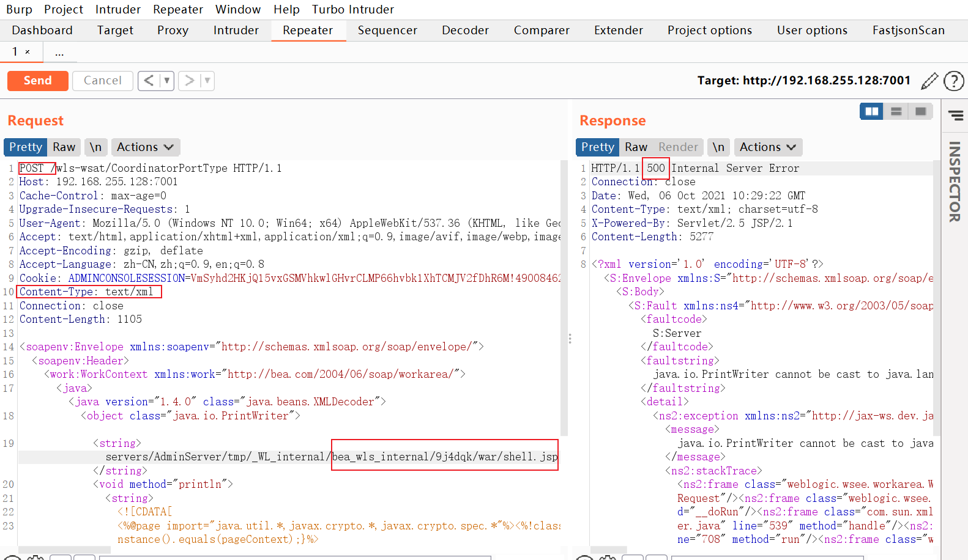Click void method="println" line
968x560 pixels.
pyautogui.click(x=163, y=484)
